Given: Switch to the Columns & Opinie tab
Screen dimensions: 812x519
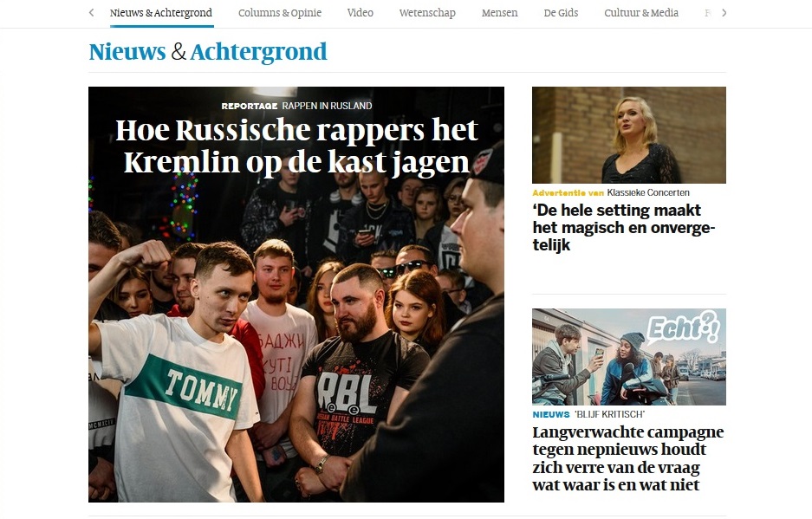Looking at the screenshot, I should [x=280, y=13].
